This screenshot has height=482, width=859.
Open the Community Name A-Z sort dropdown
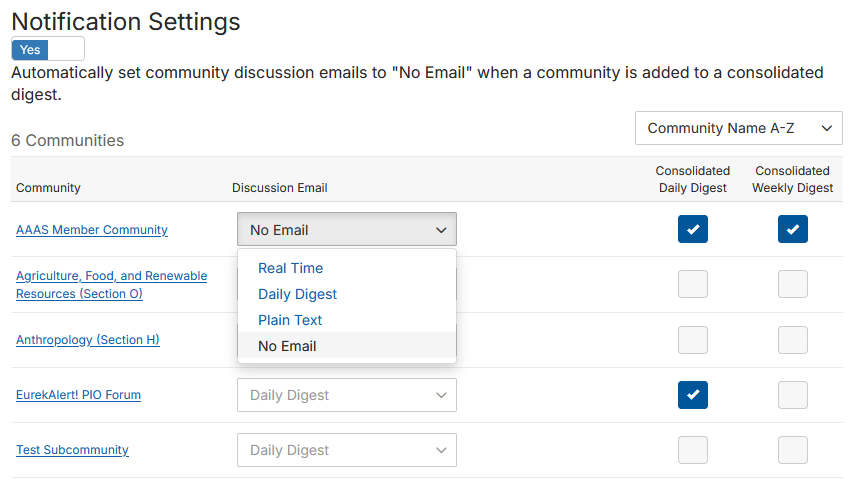[x=738, y=128]
